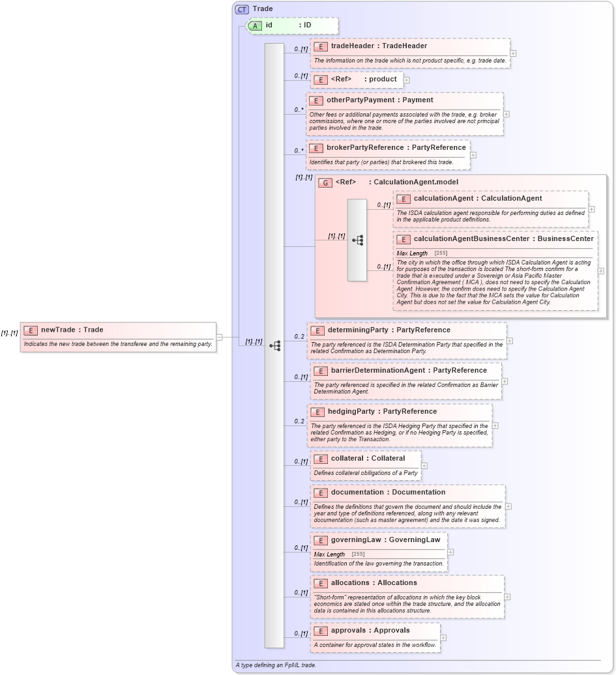Click the sequence icon inside CalculationAgent.model
616x675 pixels.
point(357,240)
